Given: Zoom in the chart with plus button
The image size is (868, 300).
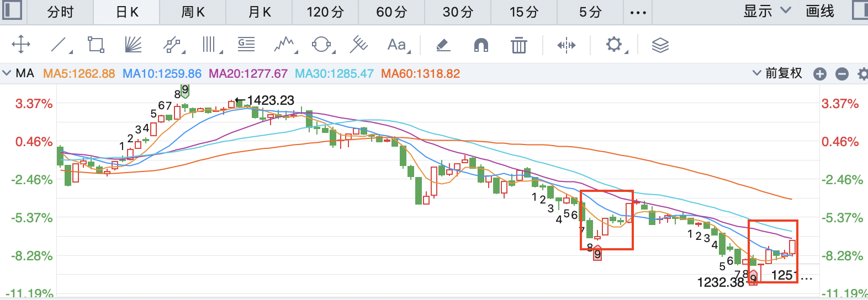Looking at the screenshot, I should 820,74.
